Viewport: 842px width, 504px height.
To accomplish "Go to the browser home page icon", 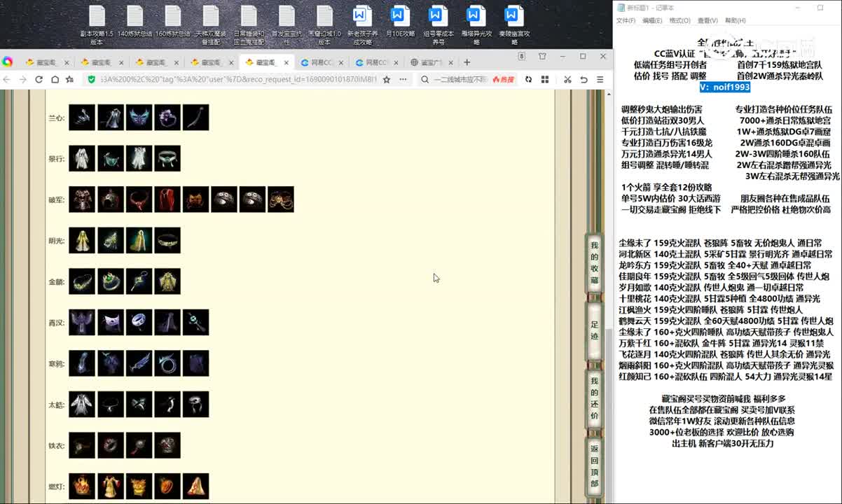I will point(55,80).
